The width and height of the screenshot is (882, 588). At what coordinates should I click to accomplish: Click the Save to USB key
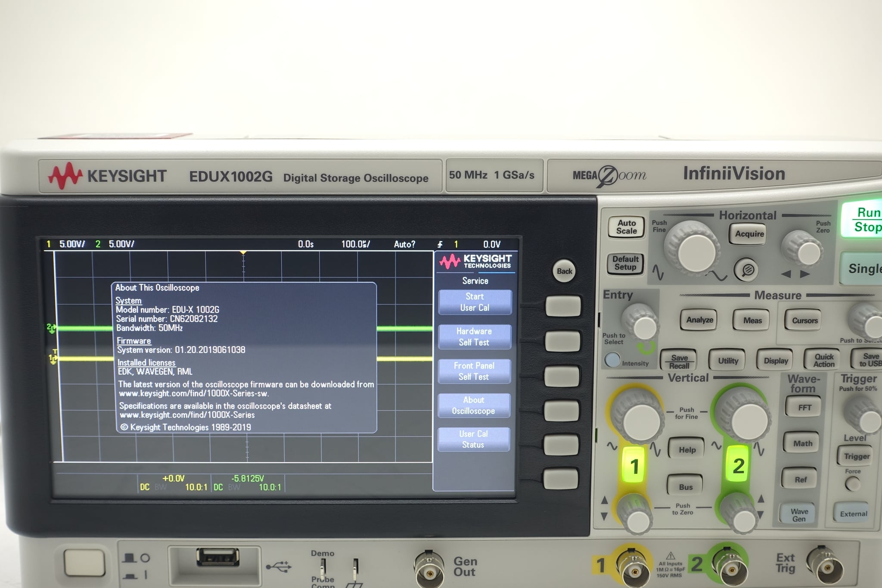point(867,360)
